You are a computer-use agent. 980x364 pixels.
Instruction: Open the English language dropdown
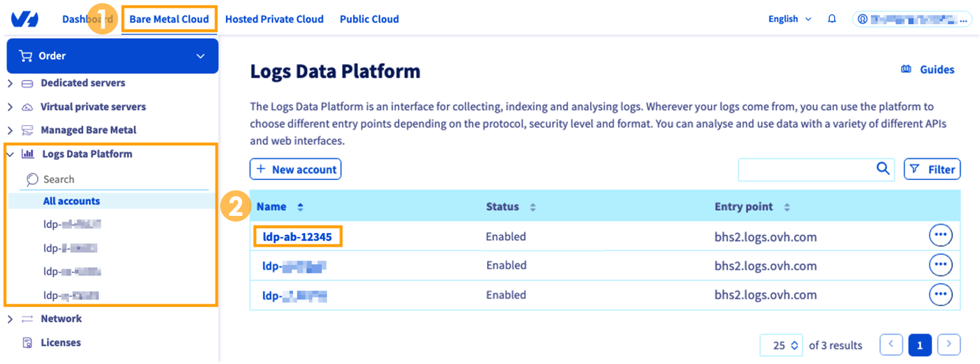[x=790, y=19]
